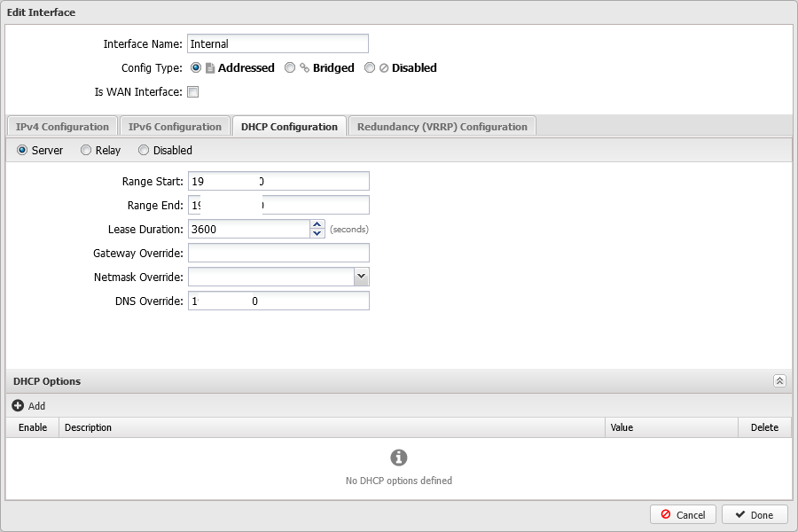Decrease lease duration with down arrow
Image resolution: width=798 pixels, height=532 pixels.
[317, 234]
